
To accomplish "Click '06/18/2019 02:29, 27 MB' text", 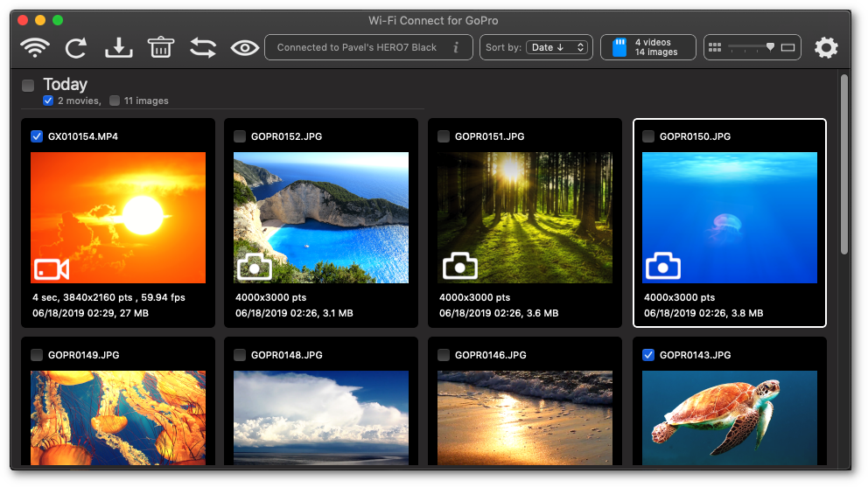I will click(x=90, y=313).
